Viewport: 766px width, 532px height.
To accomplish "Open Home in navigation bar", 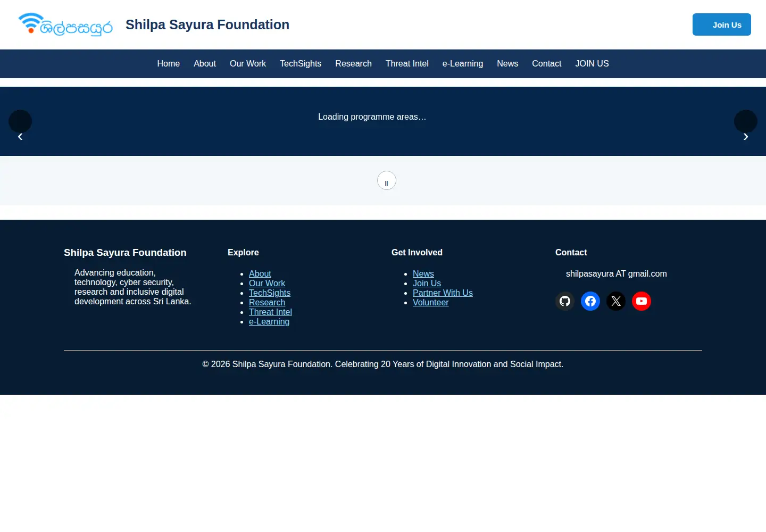I will pyautogui.click(x=169, y=64).
